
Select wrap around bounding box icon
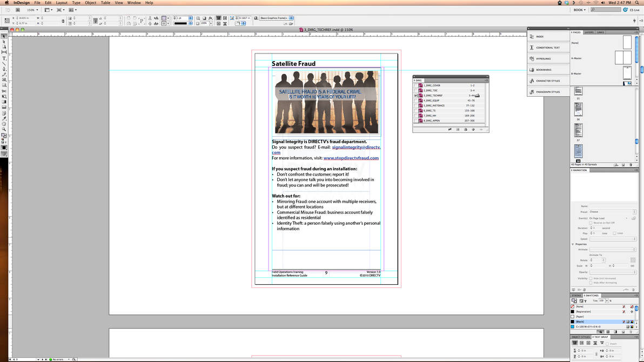click(581, 343)
